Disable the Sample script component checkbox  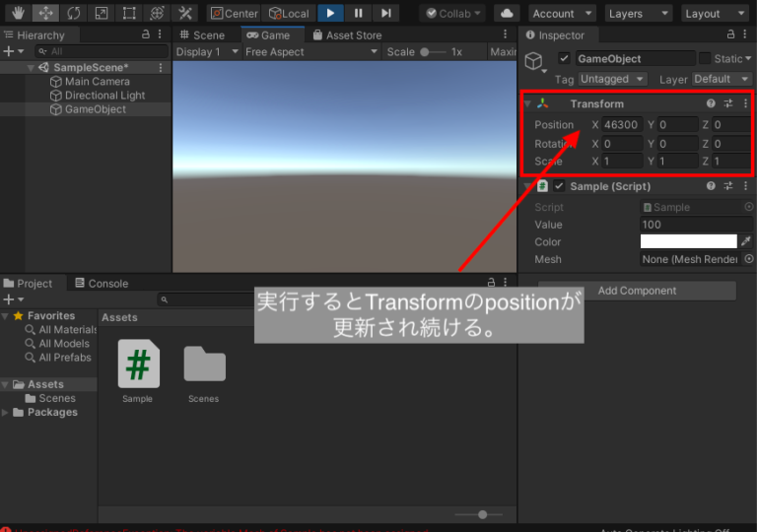point(559,186)
